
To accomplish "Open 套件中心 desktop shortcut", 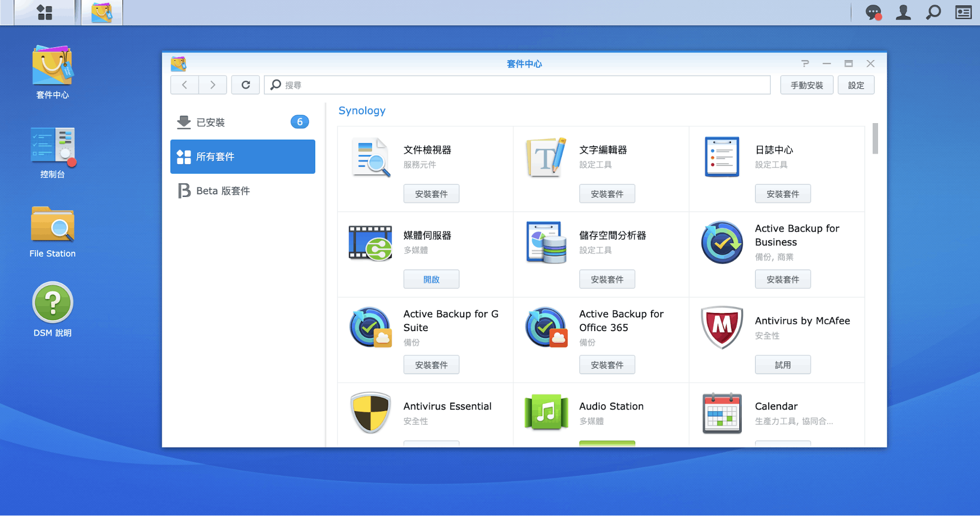I will click(x=52, y=72).
